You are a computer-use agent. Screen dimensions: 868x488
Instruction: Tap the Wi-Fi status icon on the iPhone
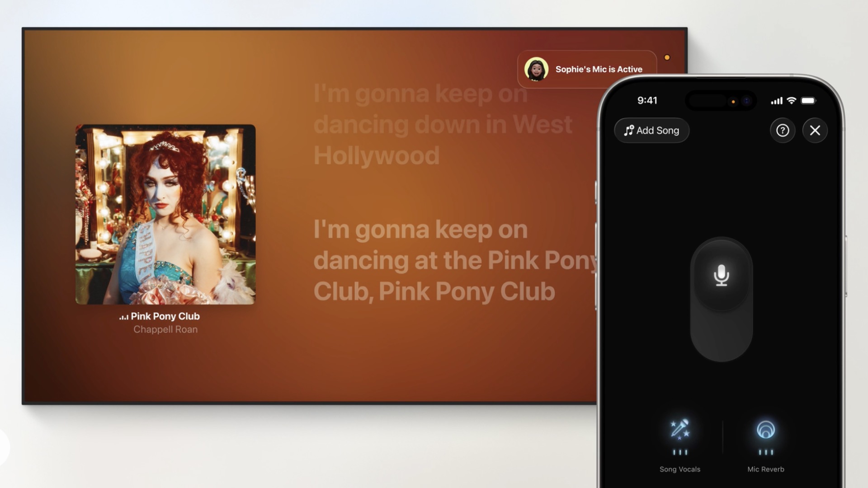791,100
